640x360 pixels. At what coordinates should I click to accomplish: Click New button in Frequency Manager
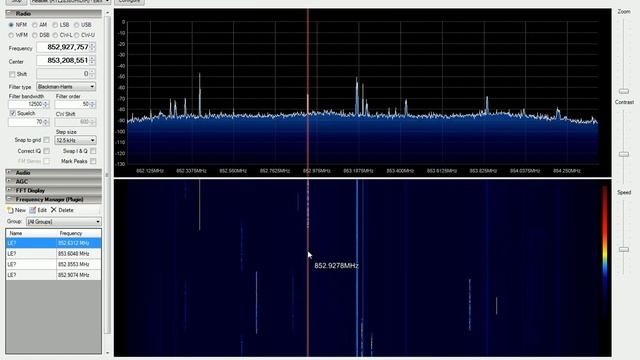16,210
